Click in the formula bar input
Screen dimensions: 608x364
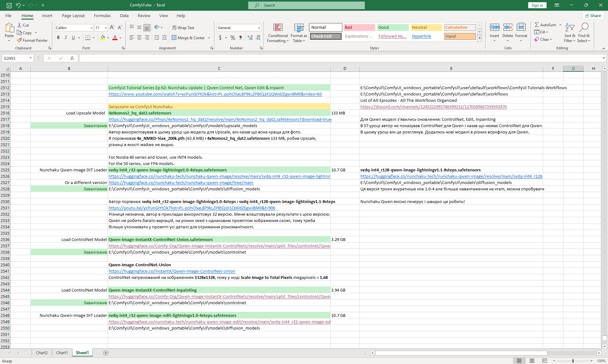[x=339, y=58]
